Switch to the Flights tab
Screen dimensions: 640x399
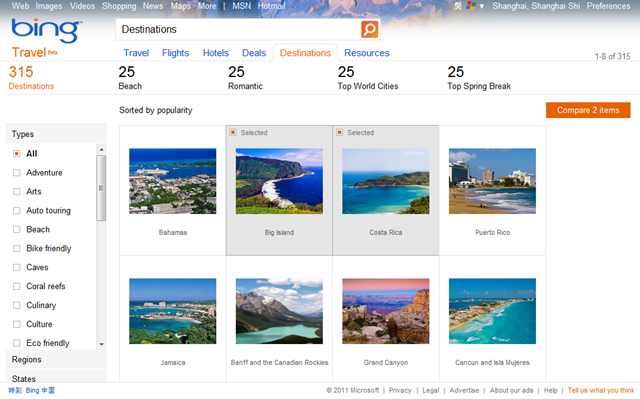tap(176, 53)
